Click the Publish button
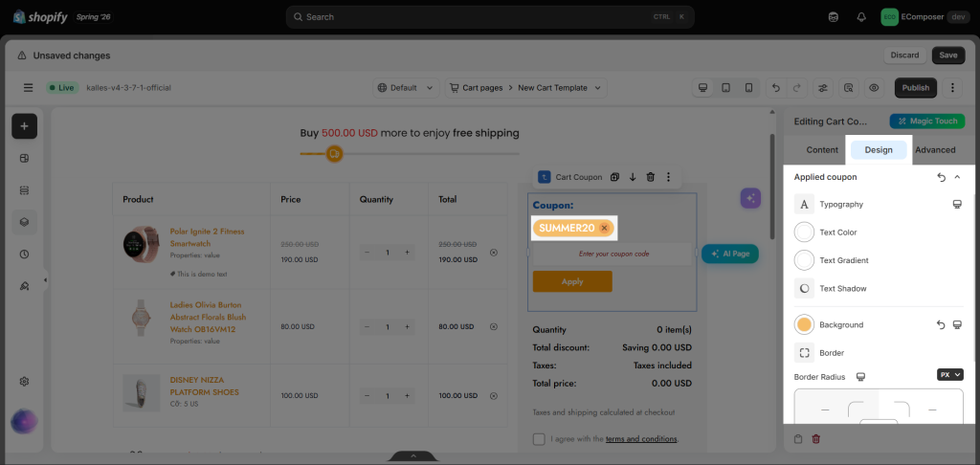This screenshot has width=980, height=465. (916, 88)
